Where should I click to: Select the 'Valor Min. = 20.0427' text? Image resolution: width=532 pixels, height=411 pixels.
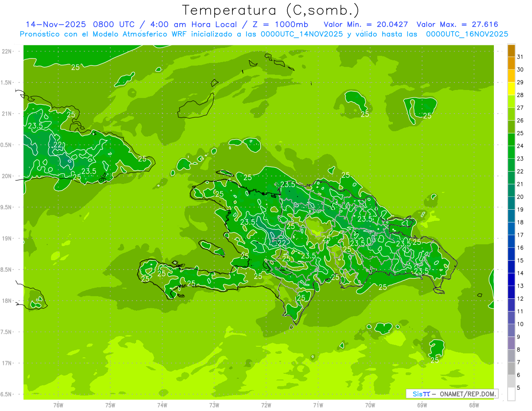click(366, 24)
